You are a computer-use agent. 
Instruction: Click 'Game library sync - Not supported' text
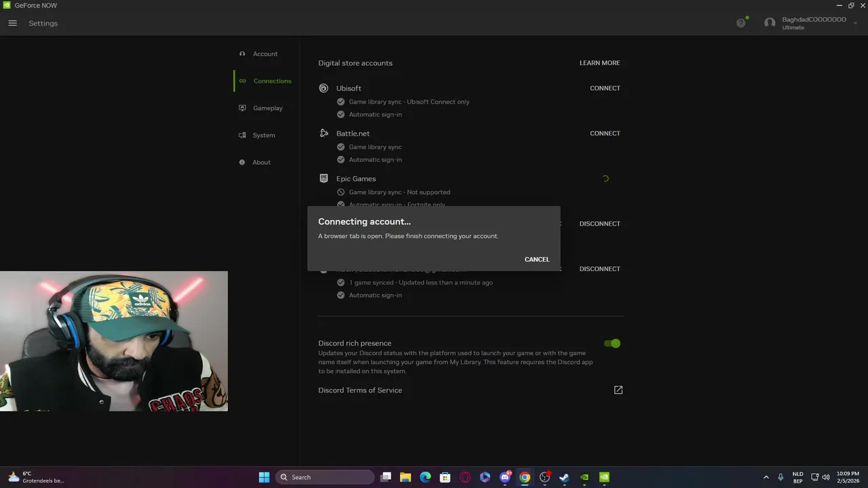pyautogui.click(x=399, y=192)
